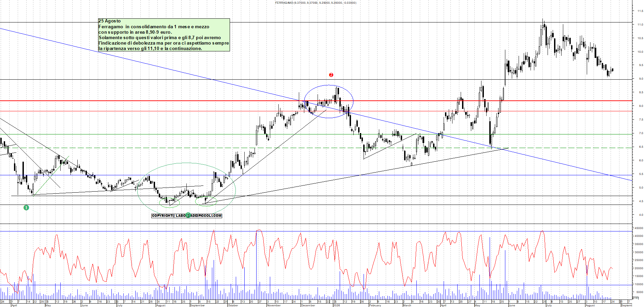Select the February label on the time axis
The width and height of the screenshot is (644, 307).
[x=375, y=305]
